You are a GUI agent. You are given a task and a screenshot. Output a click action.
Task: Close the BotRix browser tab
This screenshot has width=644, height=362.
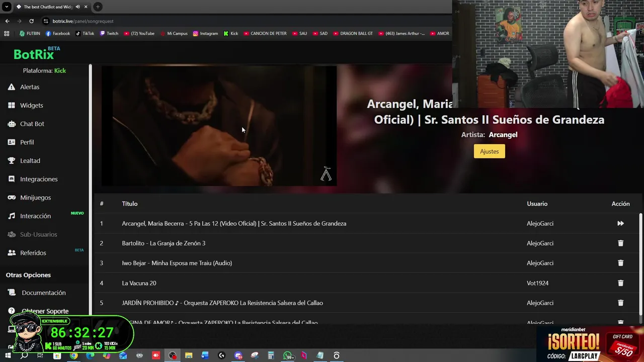pos(86,7)
